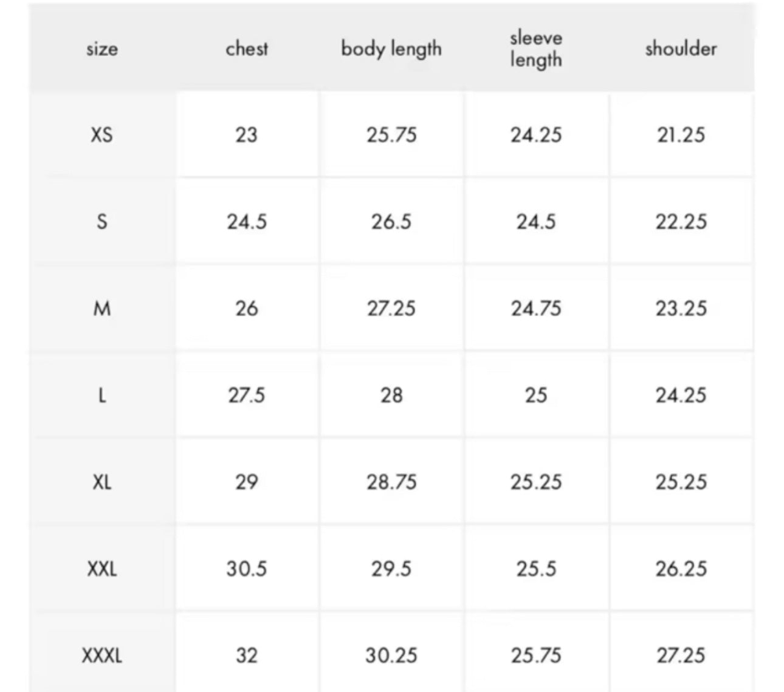Click the L size row label
The width and height of the screenshot is (784, 692).
(x=102, y=396)
